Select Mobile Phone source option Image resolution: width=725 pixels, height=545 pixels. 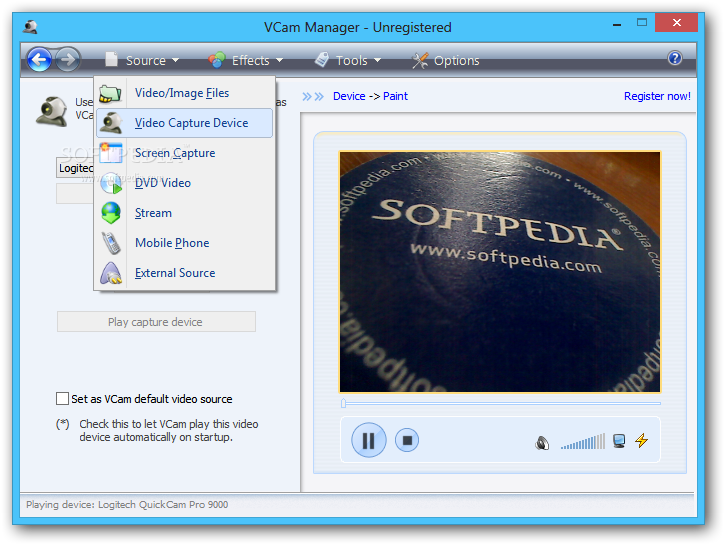tap(184, 243)
